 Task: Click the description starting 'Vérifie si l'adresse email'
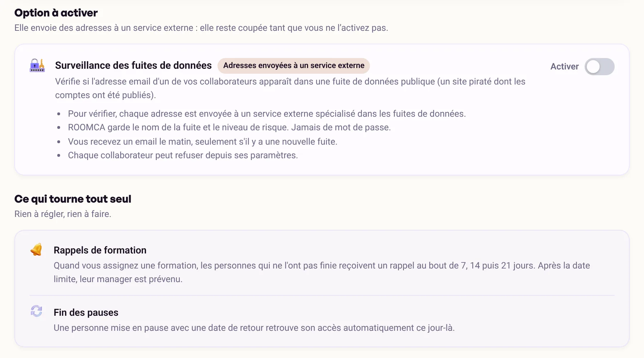tap(290, 88)
